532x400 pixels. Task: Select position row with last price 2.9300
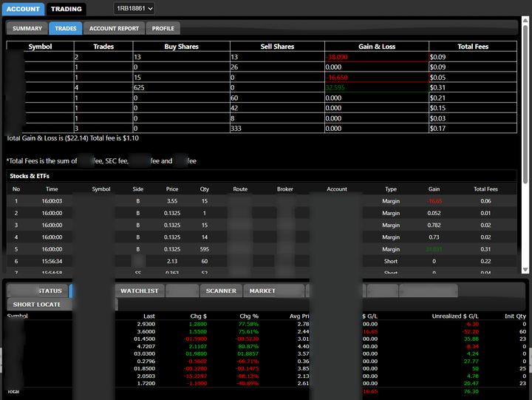(266, 324)
